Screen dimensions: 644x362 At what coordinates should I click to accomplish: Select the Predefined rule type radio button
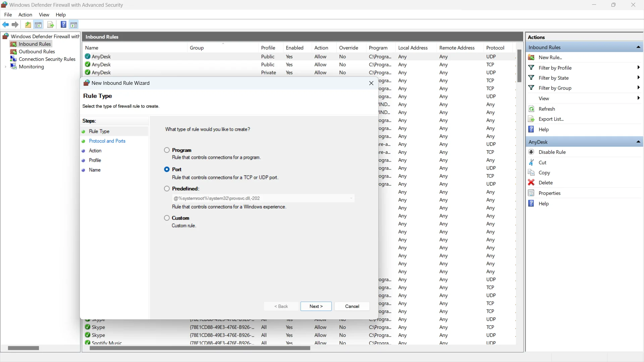pos(167,189)
